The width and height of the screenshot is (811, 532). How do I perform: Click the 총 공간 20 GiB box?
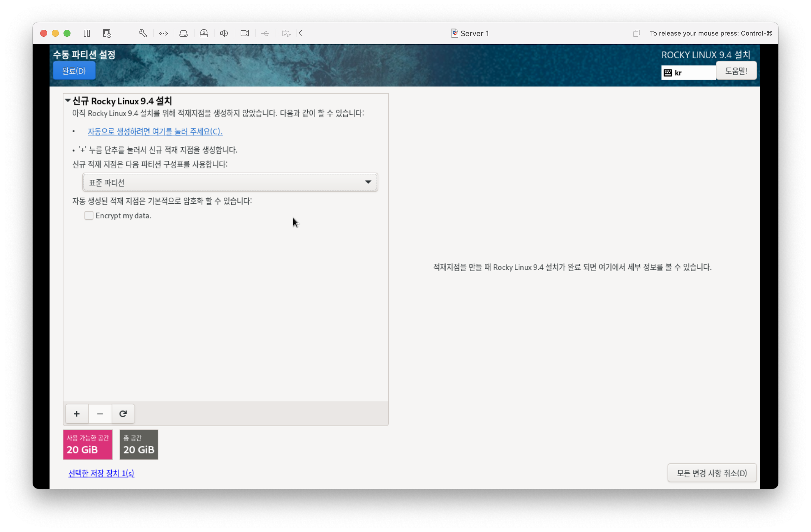tap(139, 444)
